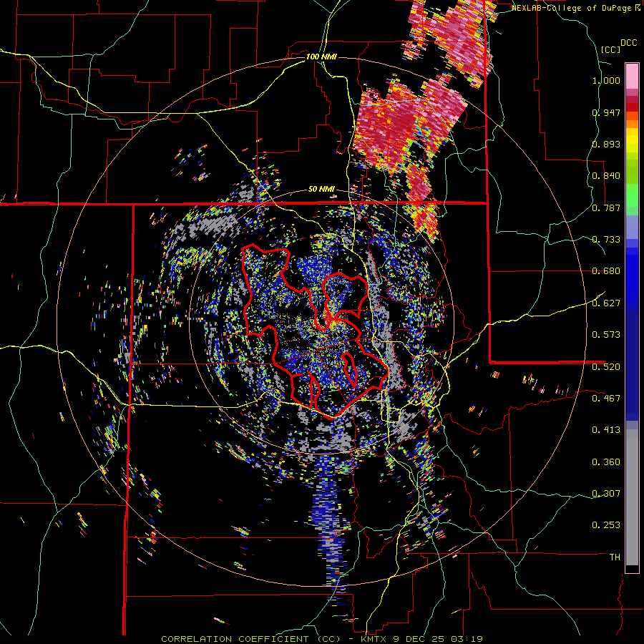Click the 0.840 scale value
This screenshot has width=644, height=644.
pos(606,176)
